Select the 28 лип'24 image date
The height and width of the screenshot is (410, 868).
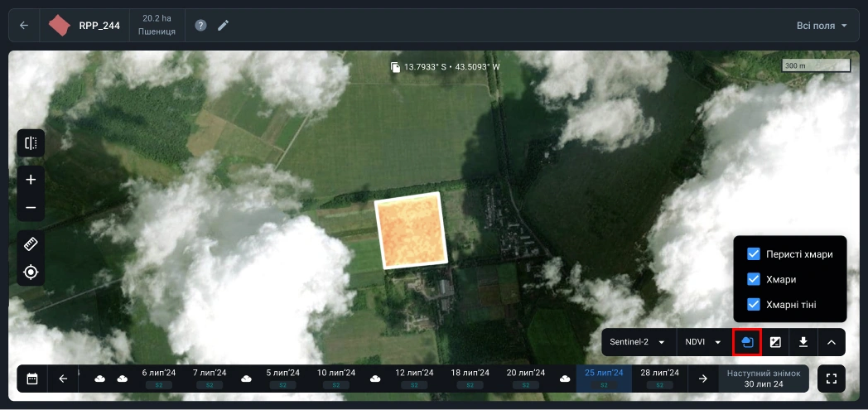(659, 378)
